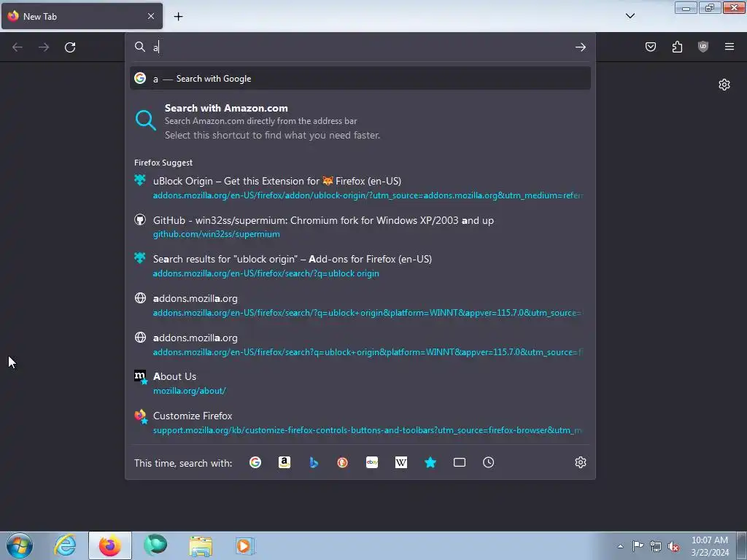Open the Action Center flag icon
747x560 pixels.
[638, 546]
